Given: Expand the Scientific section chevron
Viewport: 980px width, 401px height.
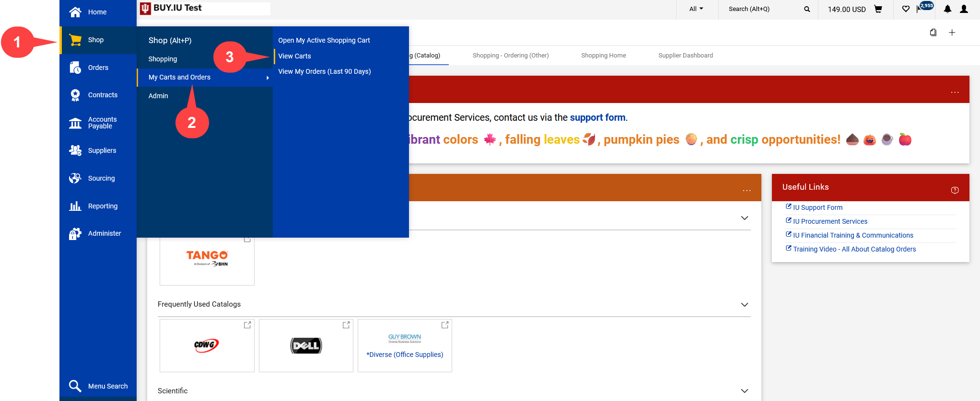Looking at the screenshot, I should [744, 391].
